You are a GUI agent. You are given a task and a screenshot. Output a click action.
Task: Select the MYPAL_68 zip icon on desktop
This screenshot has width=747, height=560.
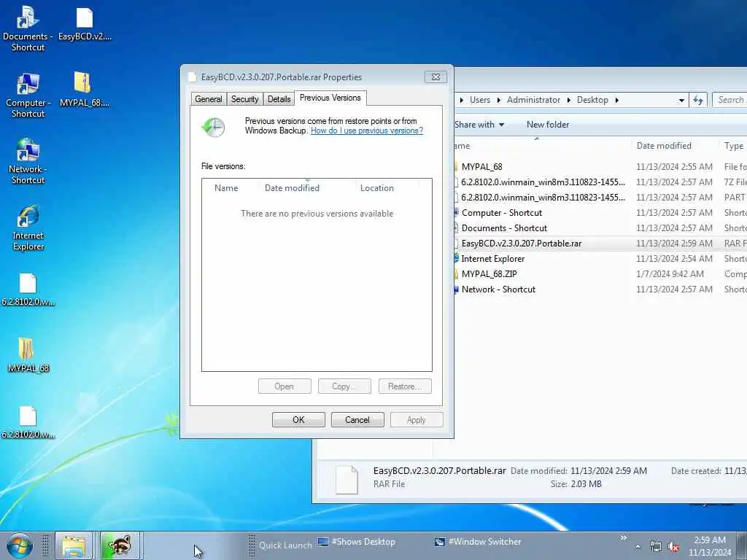(85, 90)
